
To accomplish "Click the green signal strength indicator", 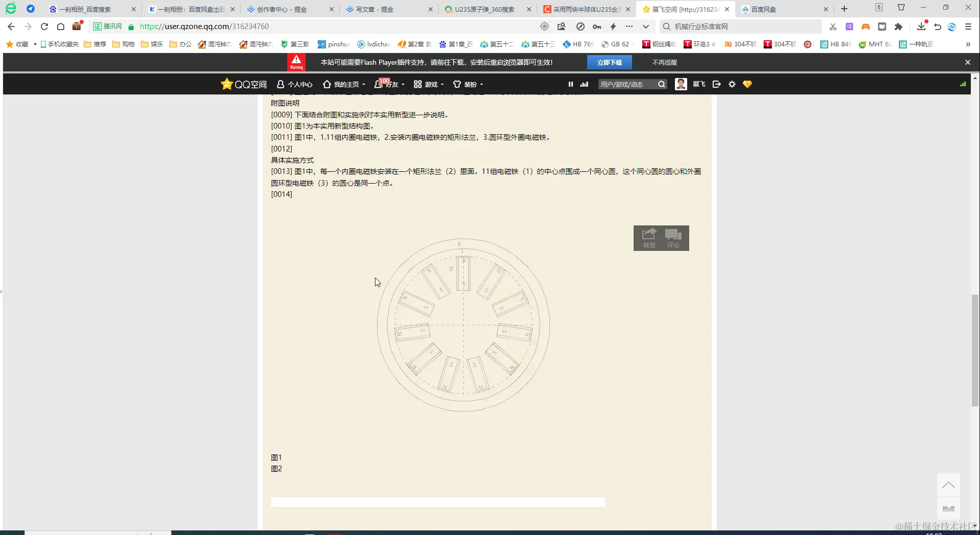I will click(x=963, y=84).
